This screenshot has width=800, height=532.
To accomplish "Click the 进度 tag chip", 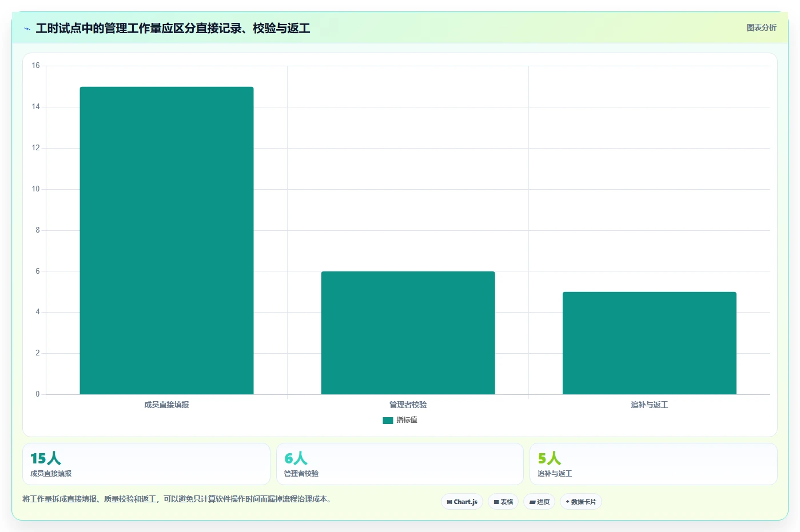I will [x=539, y=502].
